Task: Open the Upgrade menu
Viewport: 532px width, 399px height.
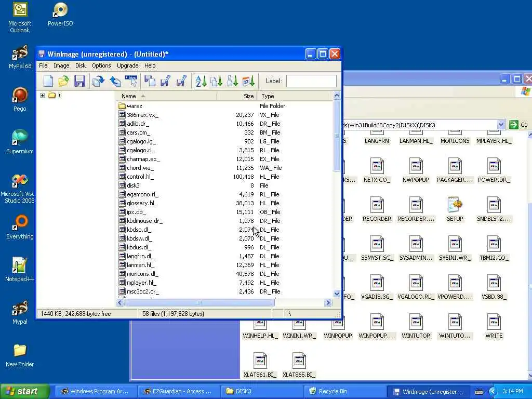Action: [128, 65]
